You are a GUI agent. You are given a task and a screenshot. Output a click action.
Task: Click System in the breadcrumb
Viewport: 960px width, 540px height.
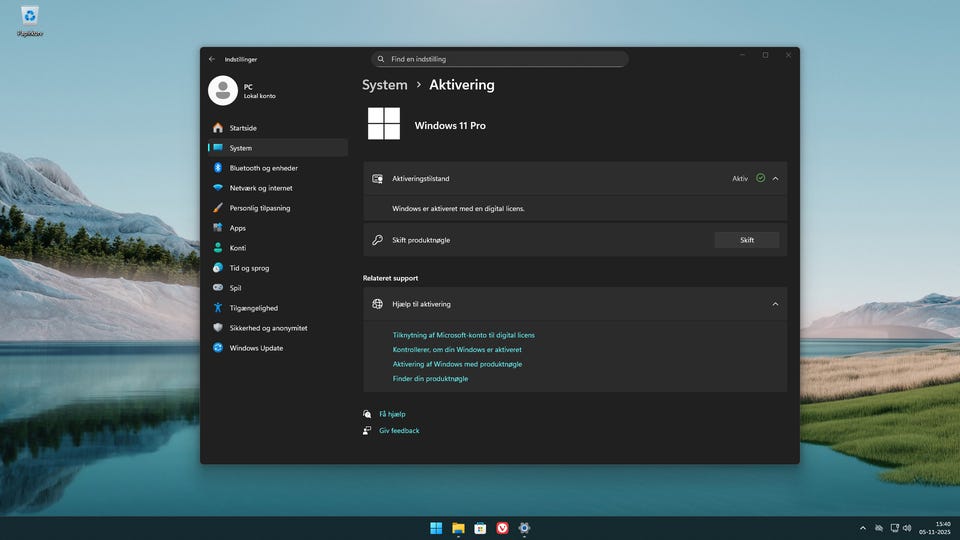click(x=384, y=85)
